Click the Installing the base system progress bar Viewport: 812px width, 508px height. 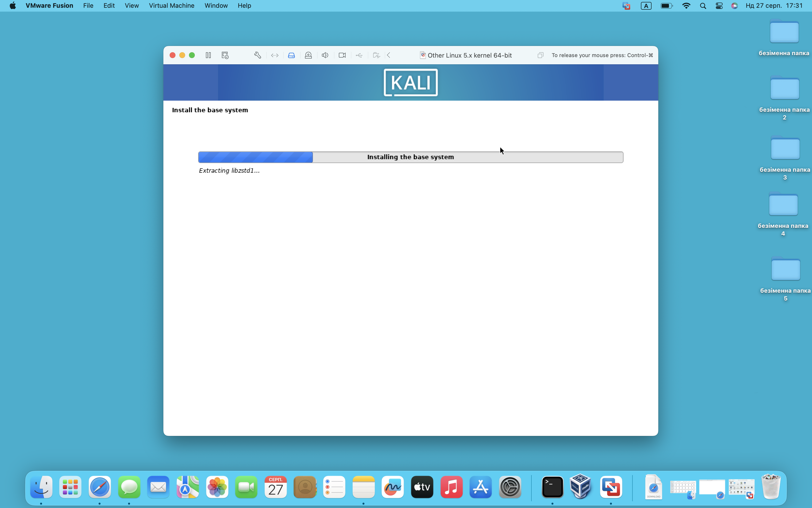[411, 157]
